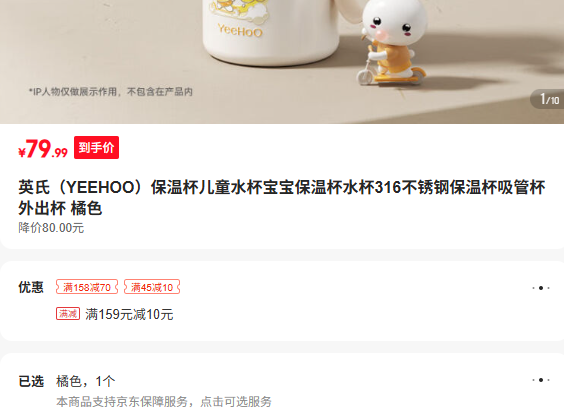Open the product title text

[x=282, y=197]
